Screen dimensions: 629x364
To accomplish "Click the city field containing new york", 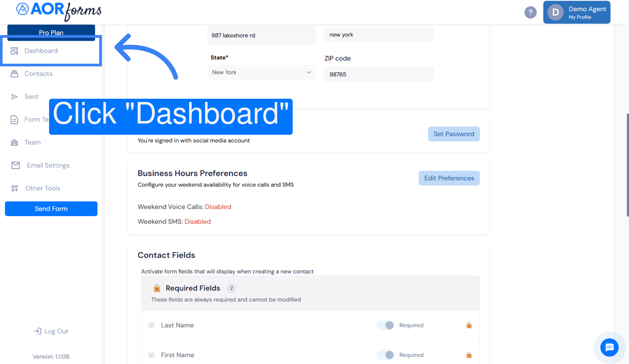I will tap(379, 35).
